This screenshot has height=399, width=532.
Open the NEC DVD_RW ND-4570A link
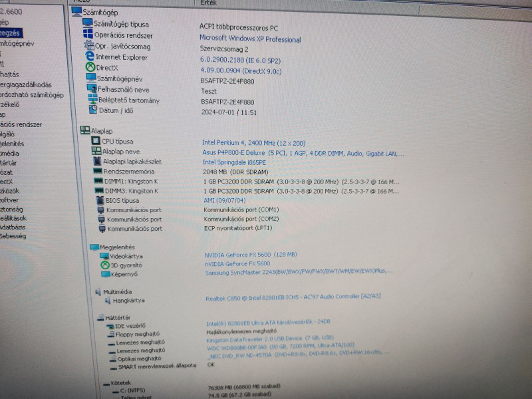tap(299, 354)
